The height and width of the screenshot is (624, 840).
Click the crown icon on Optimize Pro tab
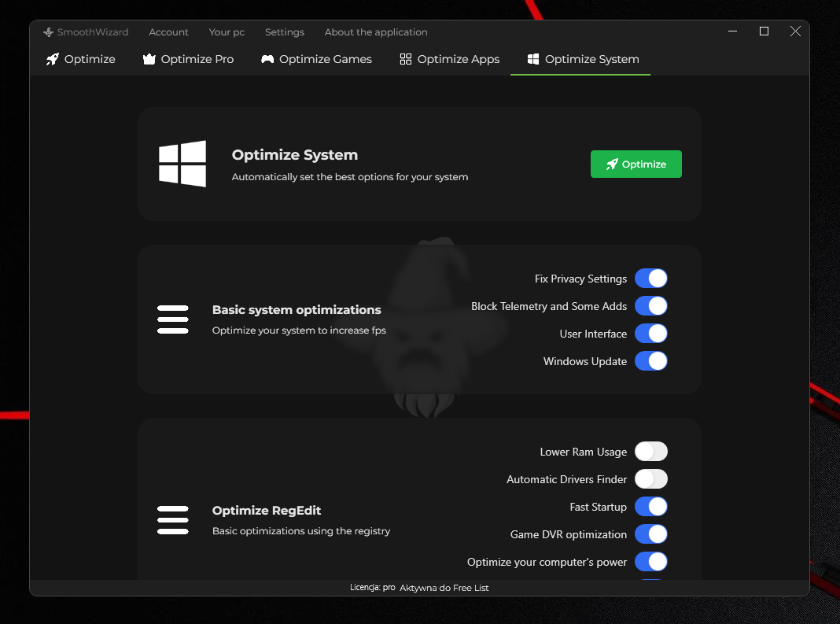[x=149, y=58]
